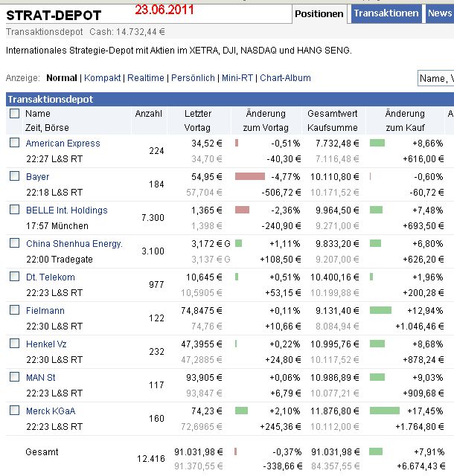Open the Dt. Telekom stock link
The height and width of the screenshot is (476, 454).
(51, 277)
